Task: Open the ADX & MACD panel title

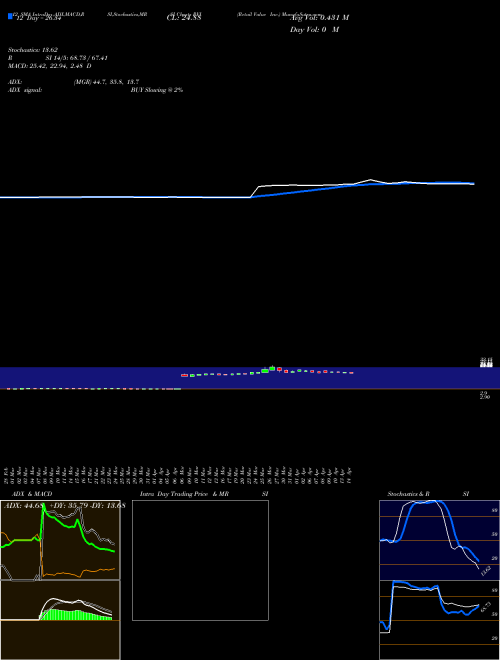Action: (32, 494)
